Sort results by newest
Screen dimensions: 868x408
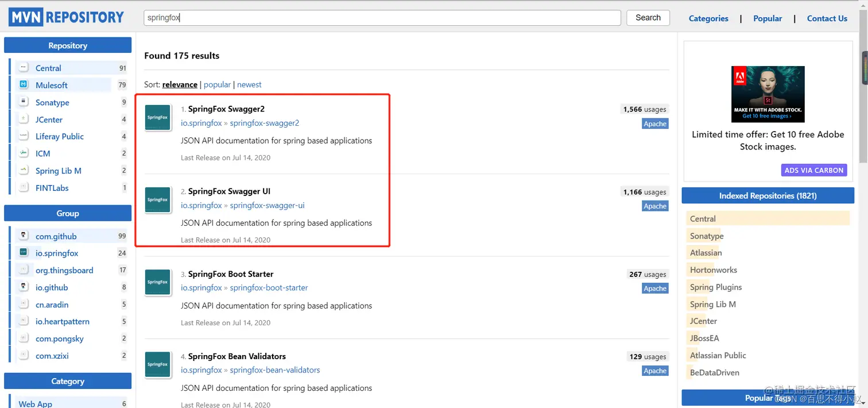point(249,84)
